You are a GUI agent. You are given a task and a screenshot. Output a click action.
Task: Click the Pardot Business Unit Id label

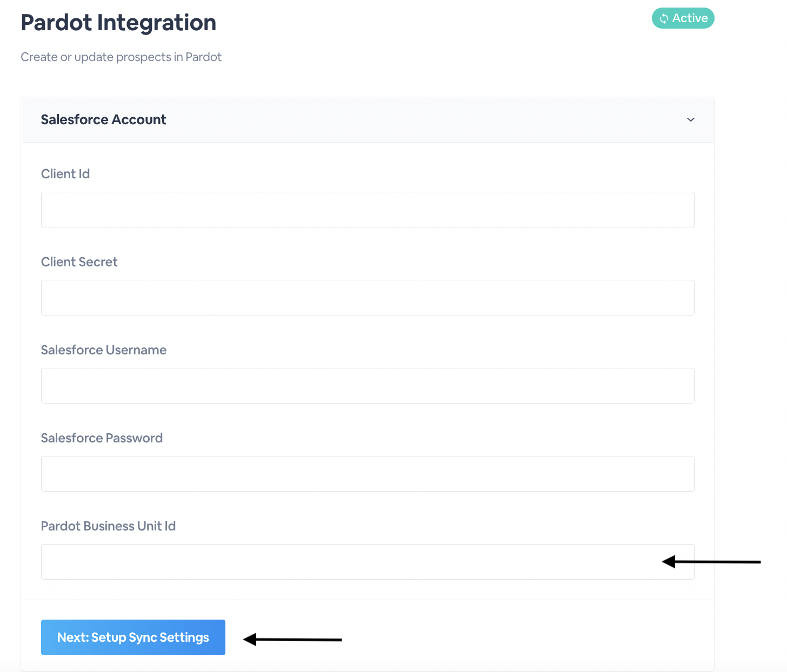pyautogui.click(x=108, y=526)
